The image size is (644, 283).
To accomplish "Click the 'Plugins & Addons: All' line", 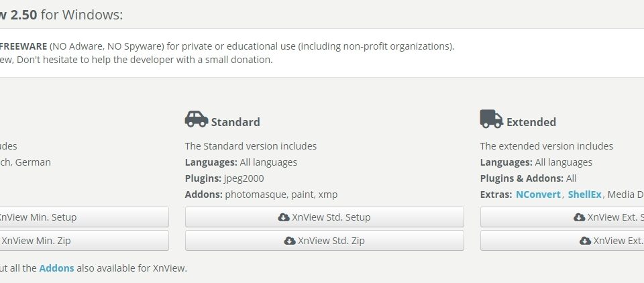I will point(528,178).
